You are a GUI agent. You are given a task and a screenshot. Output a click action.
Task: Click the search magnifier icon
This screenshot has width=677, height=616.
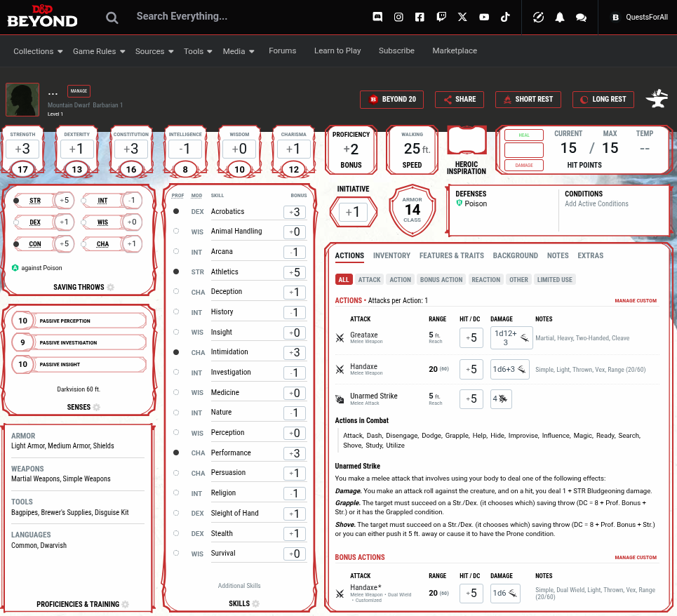click(x=112, y=18)
